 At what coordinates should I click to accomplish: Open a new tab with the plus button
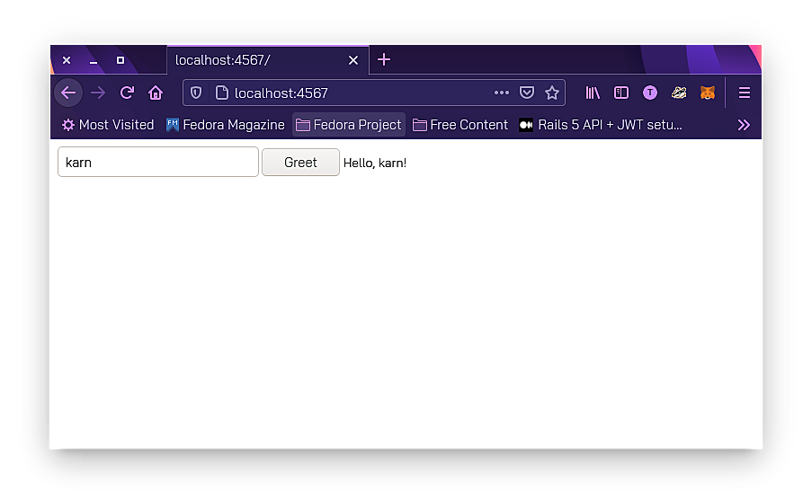(x=384, y=60)
